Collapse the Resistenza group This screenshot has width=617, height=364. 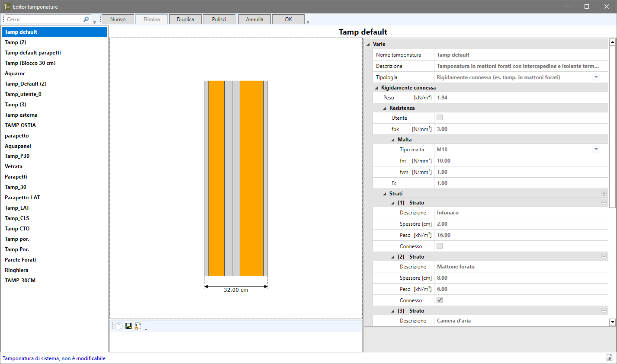tap(385, 108)
